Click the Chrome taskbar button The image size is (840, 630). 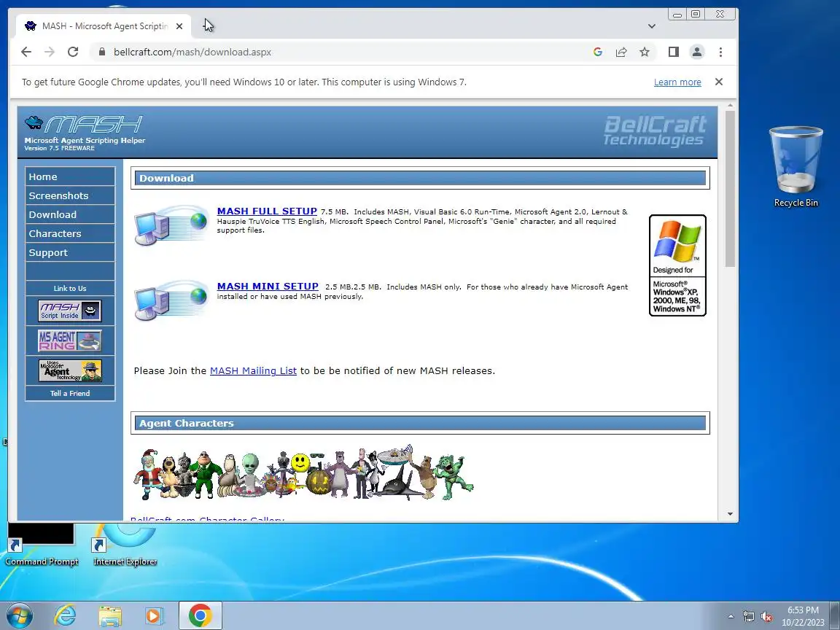(200, 615)
